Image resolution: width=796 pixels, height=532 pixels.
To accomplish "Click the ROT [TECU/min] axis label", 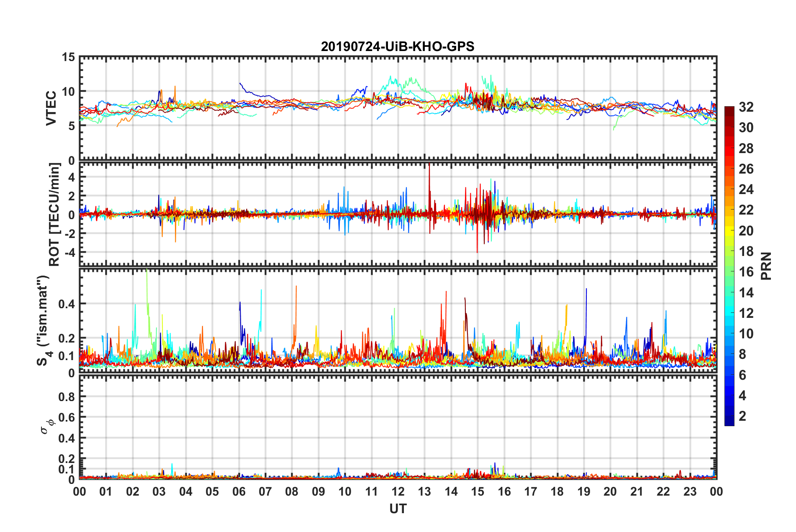I will click(x=54, y=215).
